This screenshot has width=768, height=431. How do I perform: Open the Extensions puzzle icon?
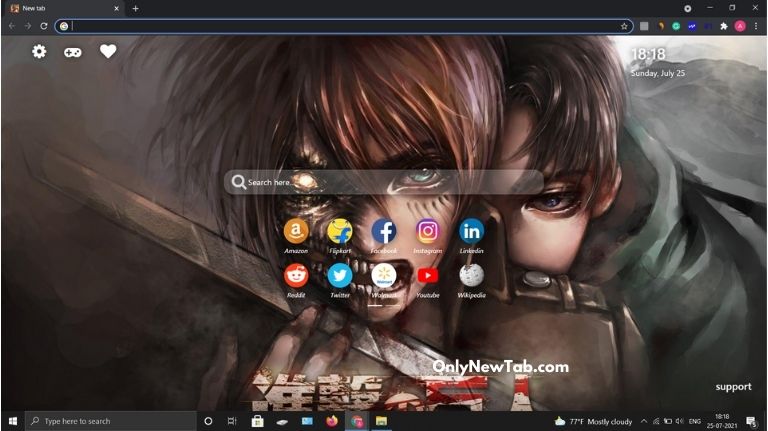723,26
